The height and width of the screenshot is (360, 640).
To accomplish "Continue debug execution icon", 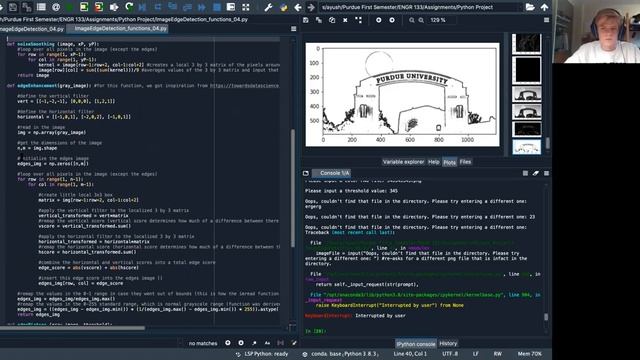I will 202,7.
